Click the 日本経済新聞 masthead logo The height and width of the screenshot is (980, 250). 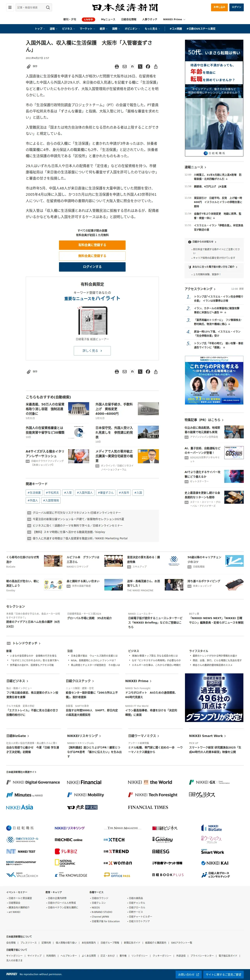point(125,7)
